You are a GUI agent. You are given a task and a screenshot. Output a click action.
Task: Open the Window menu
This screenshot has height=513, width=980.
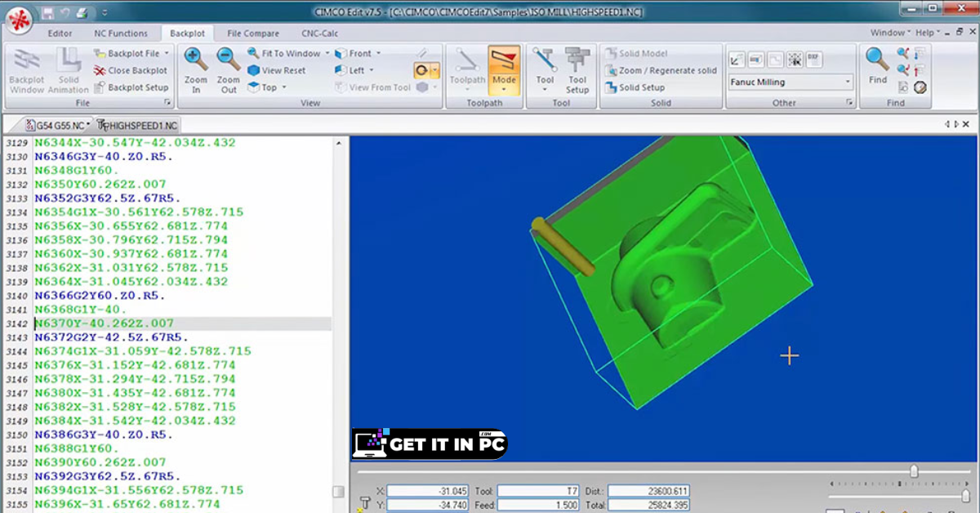(890, 33)
